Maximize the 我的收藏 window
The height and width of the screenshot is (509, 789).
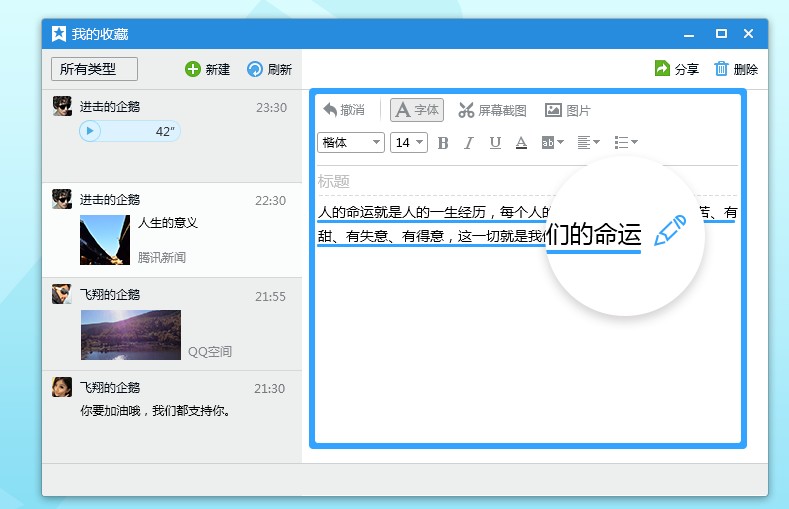(721, 34)
